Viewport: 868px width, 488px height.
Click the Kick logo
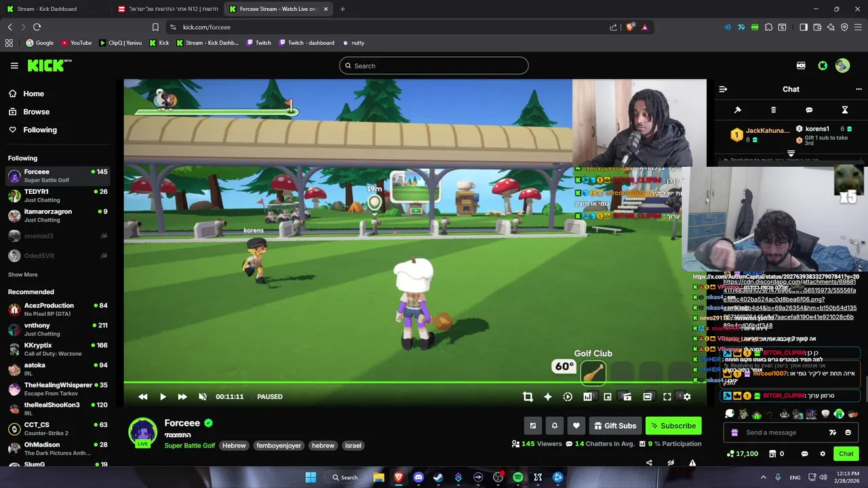(x=49, y=65)
